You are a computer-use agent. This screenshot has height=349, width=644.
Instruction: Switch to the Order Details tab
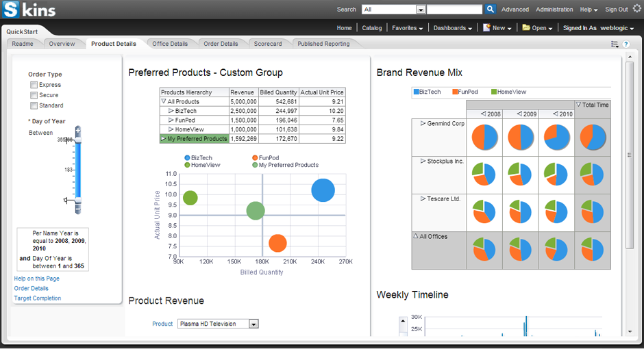click(x=221, y=44)
